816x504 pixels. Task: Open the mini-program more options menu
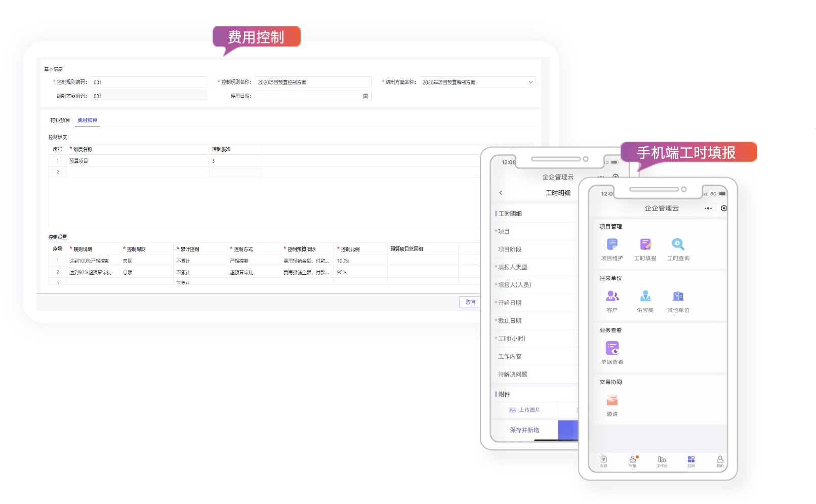click(708, 208)
